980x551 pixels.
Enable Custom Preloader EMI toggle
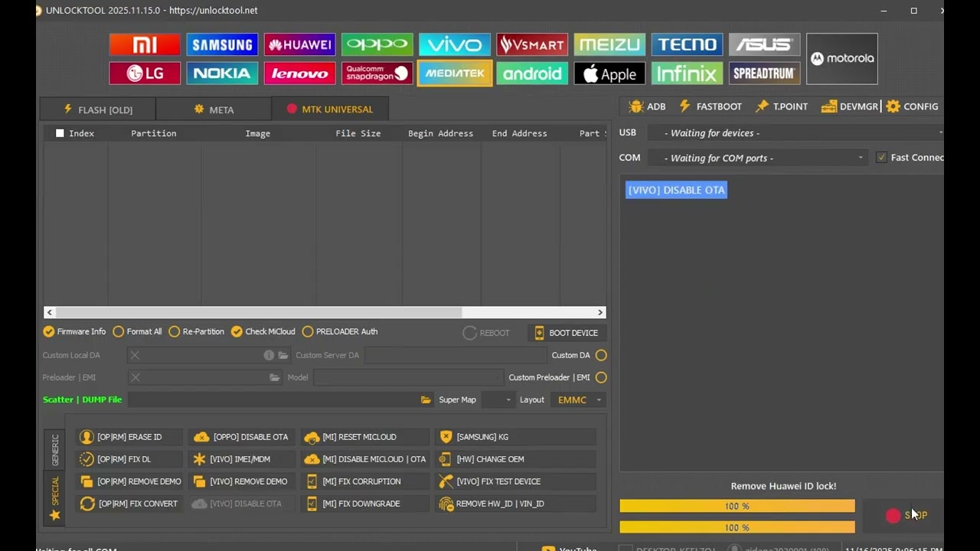(601, 377)
